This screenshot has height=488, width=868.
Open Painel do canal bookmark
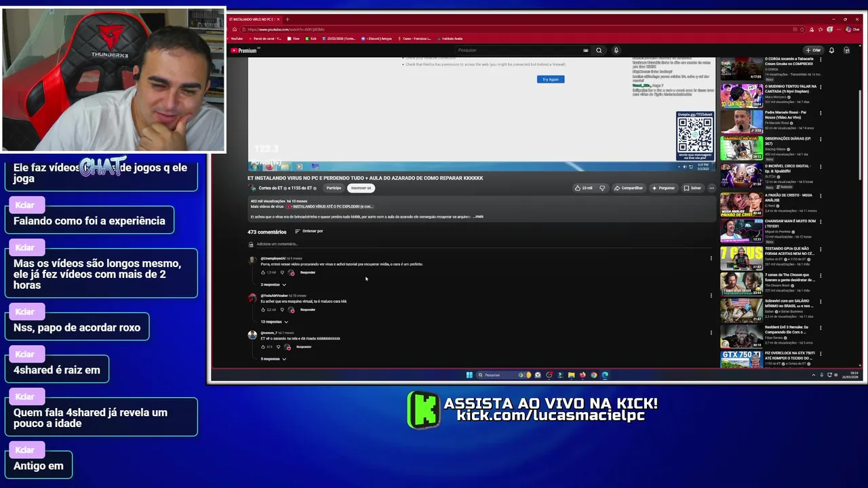265,39
